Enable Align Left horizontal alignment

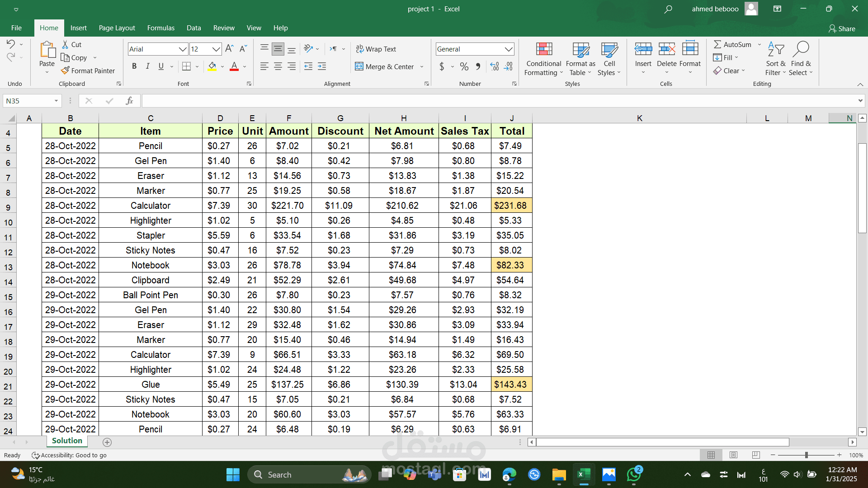(x=264, y=66)
